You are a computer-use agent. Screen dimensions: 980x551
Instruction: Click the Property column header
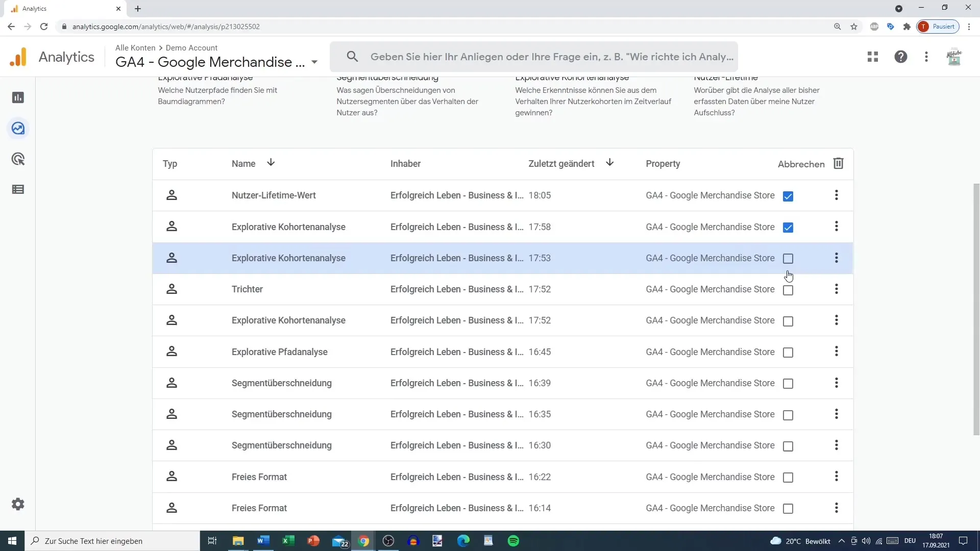point(663,164)
